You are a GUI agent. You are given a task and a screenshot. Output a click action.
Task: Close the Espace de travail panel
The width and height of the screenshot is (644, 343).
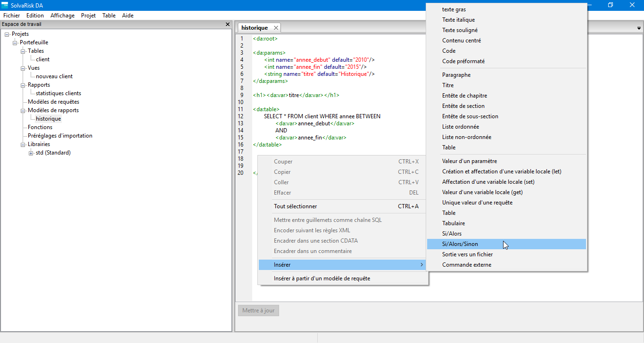pyautogui.click(x=228, y=24)
